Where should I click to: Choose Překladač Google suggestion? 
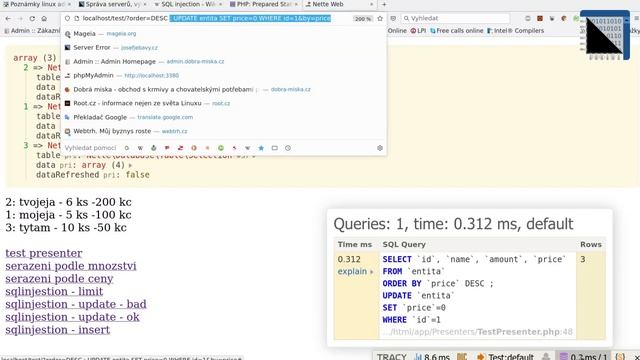(224, 117)
